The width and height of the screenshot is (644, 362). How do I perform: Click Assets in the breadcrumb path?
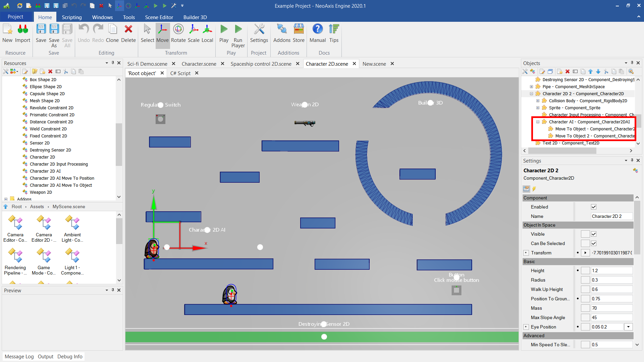pyautogui.click(x=37, y=206)
